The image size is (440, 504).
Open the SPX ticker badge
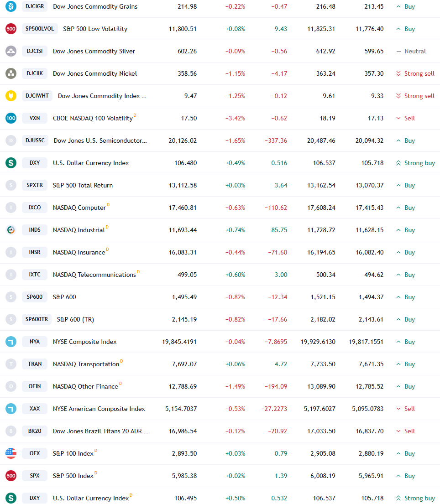click(35, 475)
